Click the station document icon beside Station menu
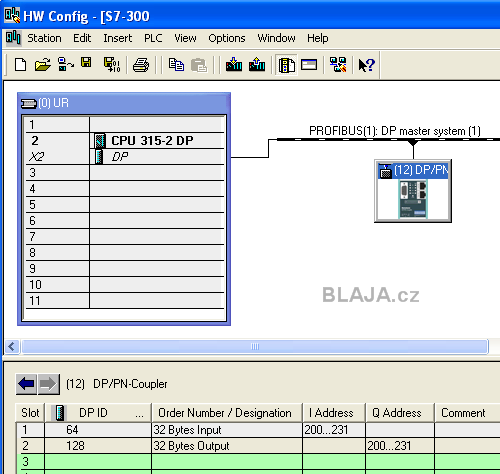The width and height of the screenshot is (500, 474). click(13, 38)
